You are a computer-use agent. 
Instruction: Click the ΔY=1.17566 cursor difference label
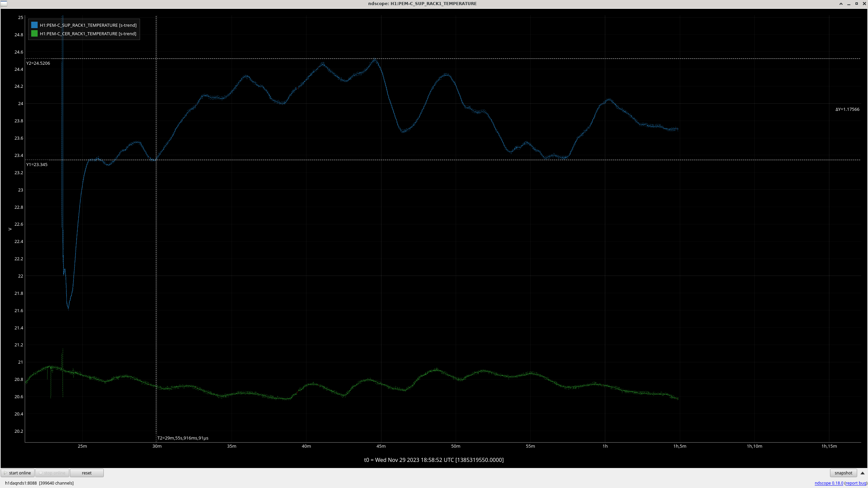point(847,109)
